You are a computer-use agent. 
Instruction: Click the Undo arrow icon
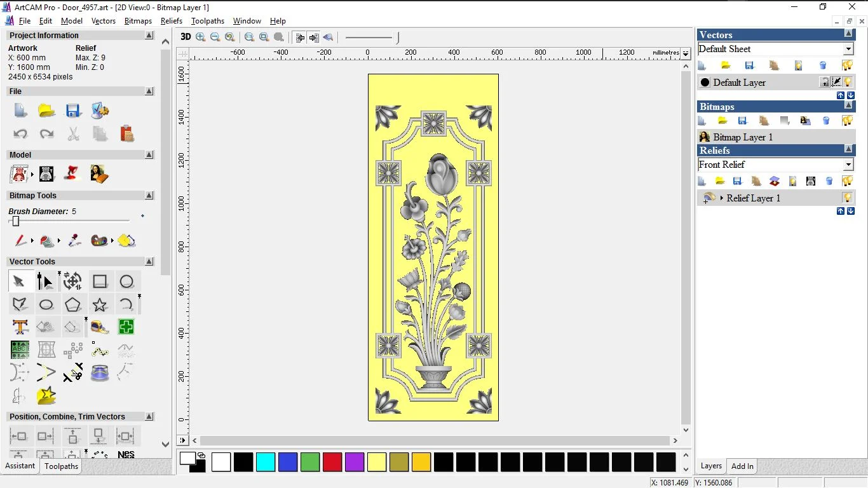pyautogui.click(x=20, y=134)
